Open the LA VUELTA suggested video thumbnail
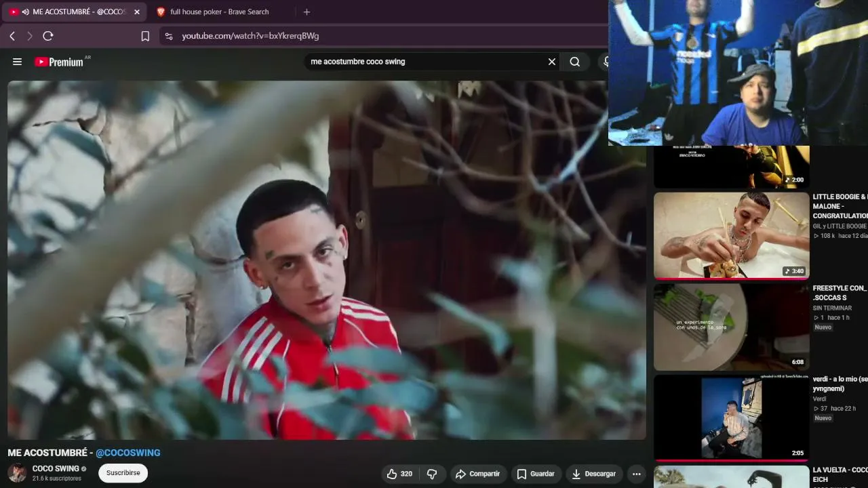The image size is (868, 488). point(732,477)
